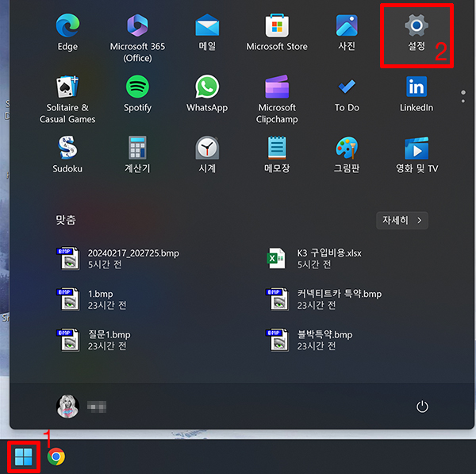Open 블박특약.bmp file
Image resolution: width=476 pixels, height=474 pixels.
(309, 340)
